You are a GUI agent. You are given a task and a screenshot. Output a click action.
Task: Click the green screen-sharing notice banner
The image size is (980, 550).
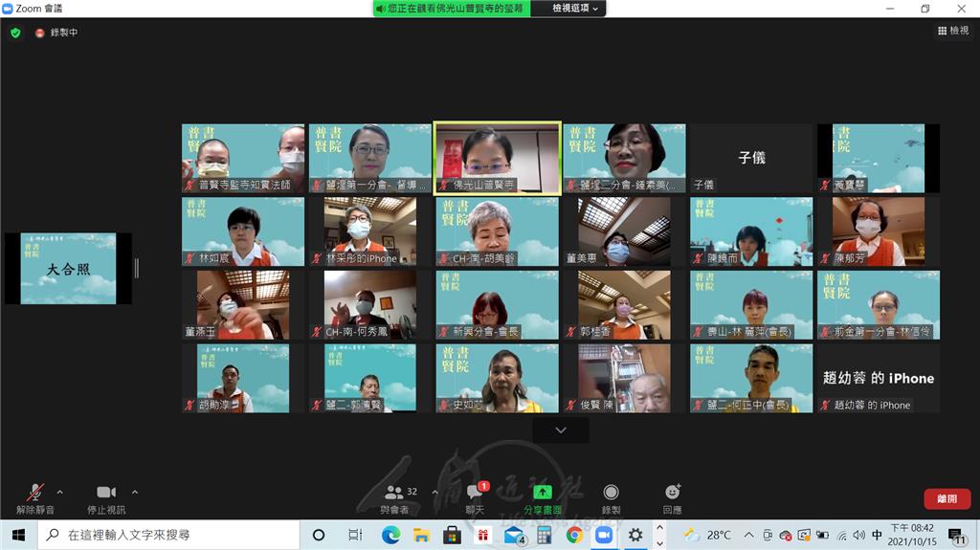point(452,8)
